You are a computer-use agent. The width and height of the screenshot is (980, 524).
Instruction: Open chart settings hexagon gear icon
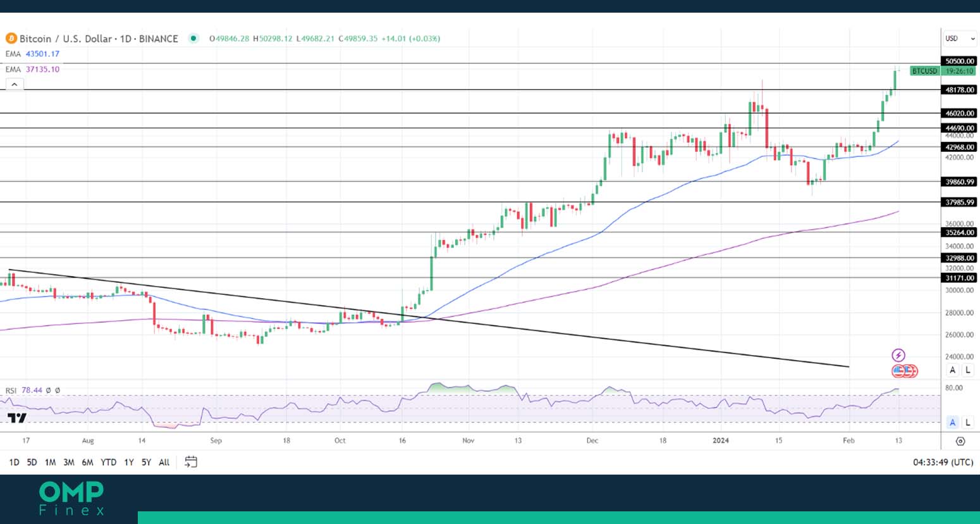click(960, 441)
